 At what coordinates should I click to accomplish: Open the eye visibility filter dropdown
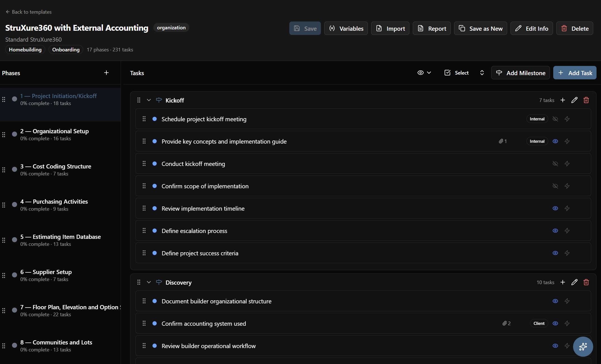(424, 73)
